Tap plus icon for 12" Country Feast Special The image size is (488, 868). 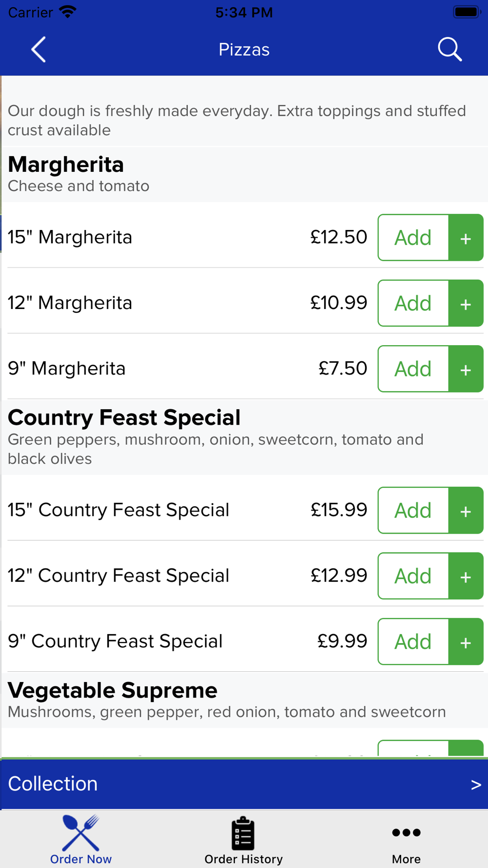pyautogui.click(x=466, y=576)
